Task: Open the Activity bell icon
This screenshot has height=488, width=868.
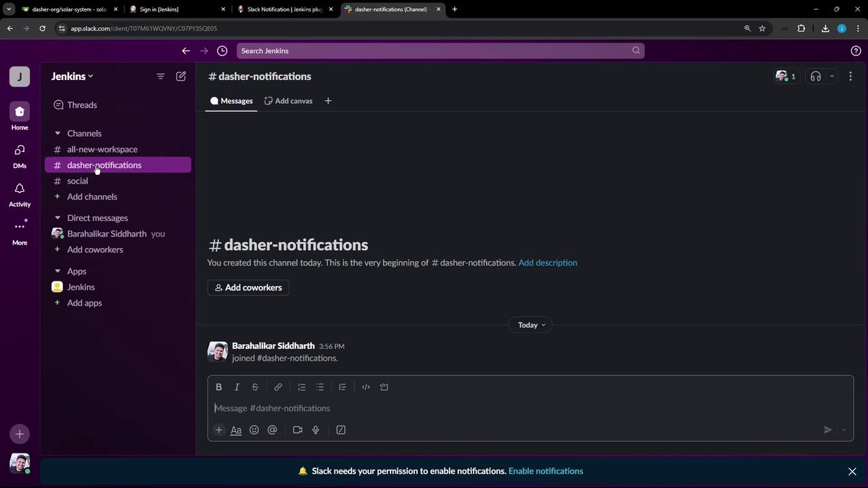Action: [20, 194]
